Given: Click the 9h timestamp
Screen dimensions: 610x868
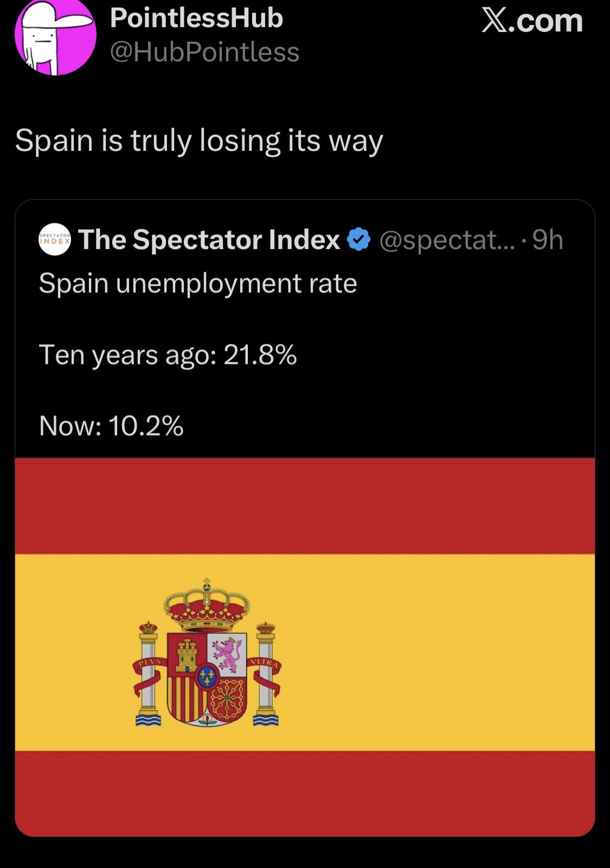Looking at the screenshot, I should 548,239.
